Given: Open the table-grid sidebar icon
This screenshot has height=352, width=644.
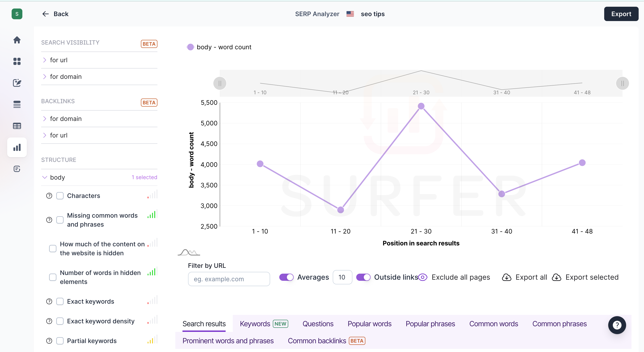Looking at the screenshot, I should click(17, 126).
